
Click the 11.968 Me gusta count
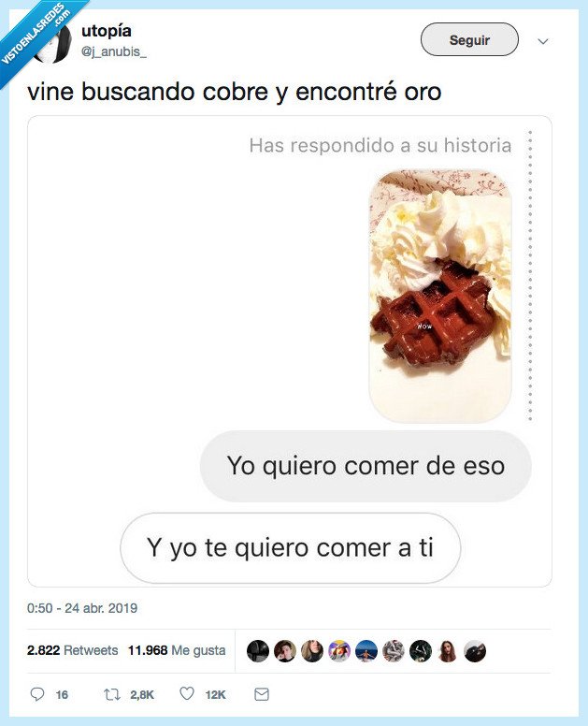[177, 650]
